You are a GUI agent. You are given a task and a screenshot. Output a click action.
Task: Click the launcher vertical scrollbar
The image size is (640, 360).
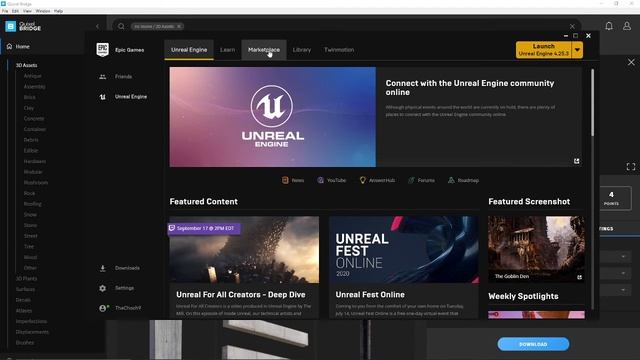592,102
